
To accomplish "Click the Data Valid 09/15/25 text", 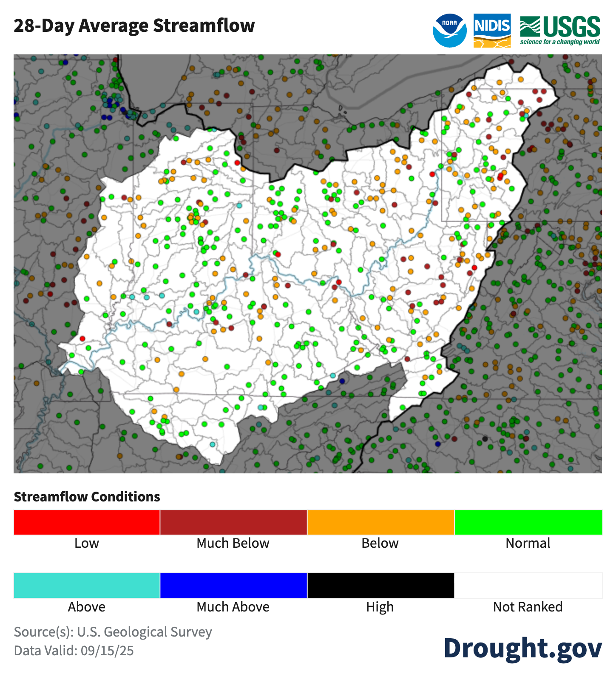I will click(x=74, y=651).
